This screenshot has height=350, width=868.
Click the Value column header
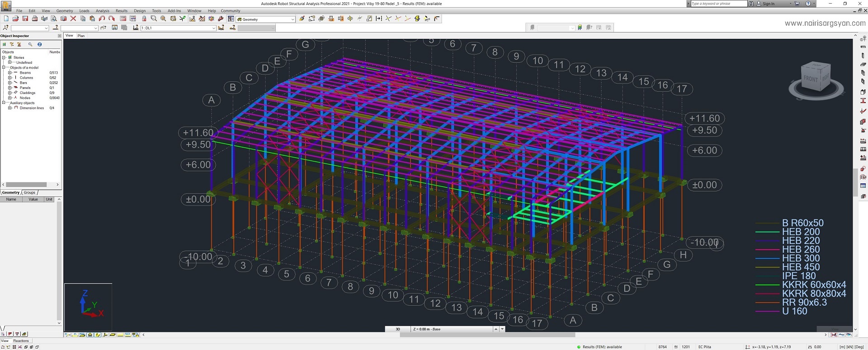pos(33,199)
